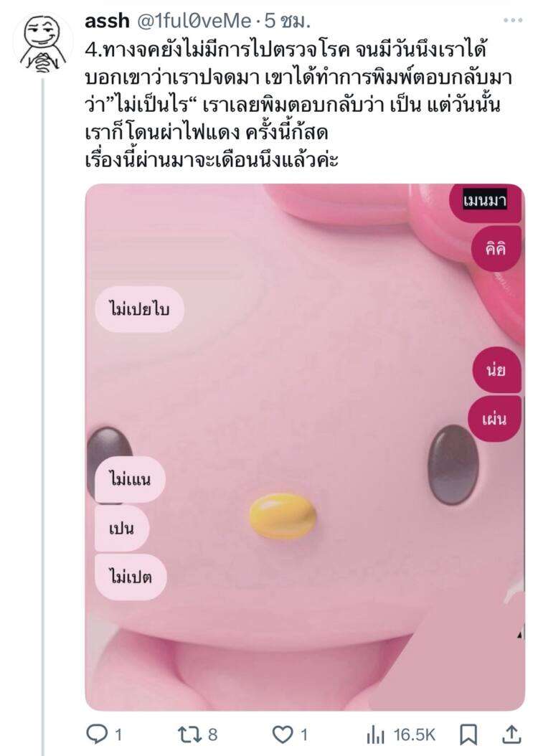This screenshot has height=756, width=538.
Task: Open the share upload icon
Action: [x=511, y=734]
